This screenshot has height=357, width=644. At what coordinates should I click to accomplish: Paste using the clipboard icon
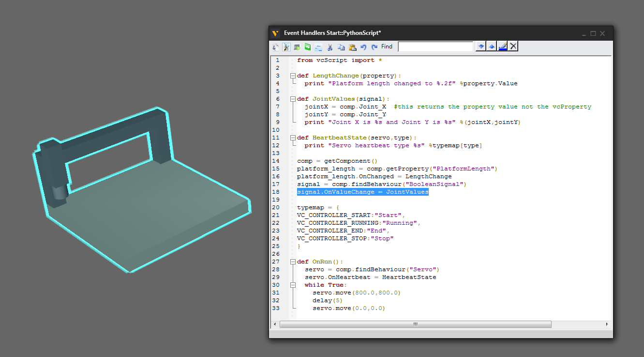tap(352, 47)
